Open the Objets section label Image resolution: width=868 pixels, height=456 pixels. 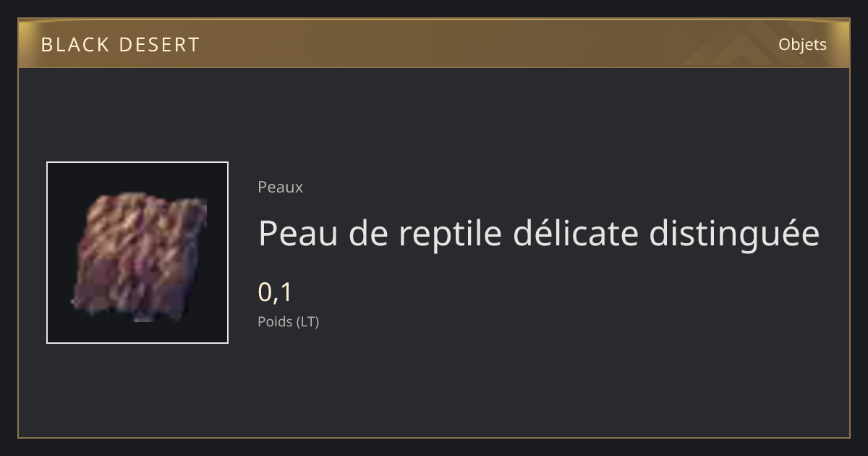pos(802,44)
